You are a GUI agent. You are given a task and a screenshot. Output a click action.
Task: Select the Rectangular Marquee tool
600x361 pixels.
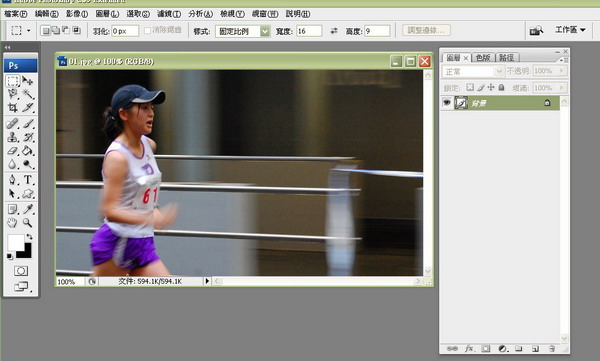[x=13, y=80]
